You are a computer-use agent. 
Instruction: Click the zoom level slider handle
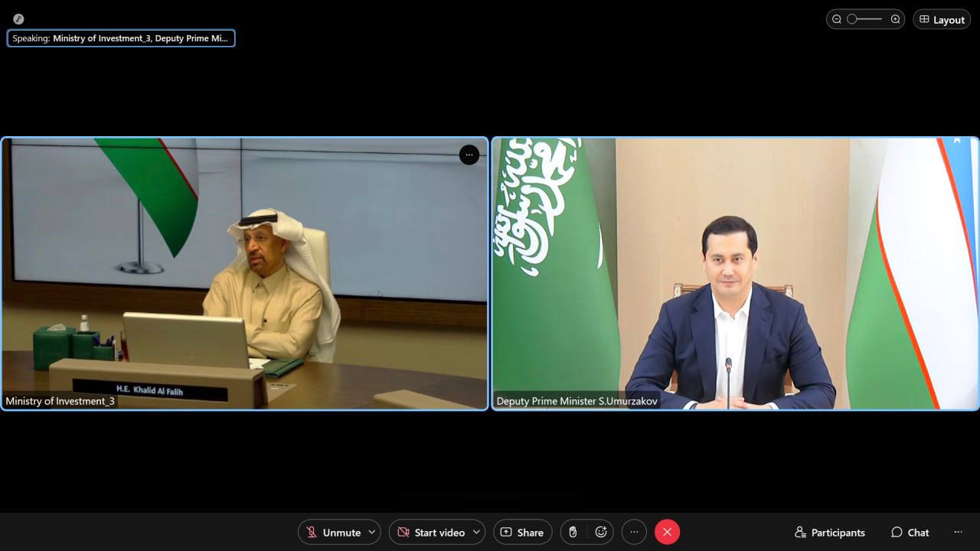[x=851, y=19]
